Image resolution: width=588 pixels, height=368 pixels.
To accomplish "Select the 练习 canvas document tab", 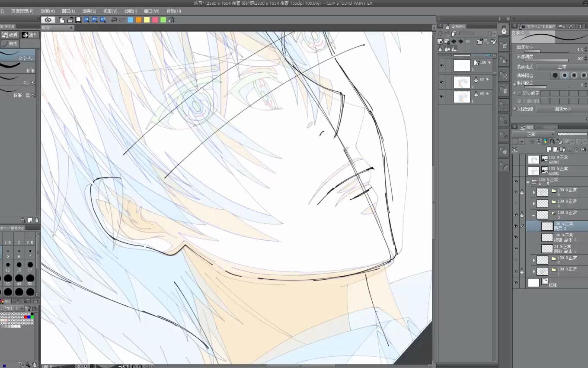I will (57, 28).
